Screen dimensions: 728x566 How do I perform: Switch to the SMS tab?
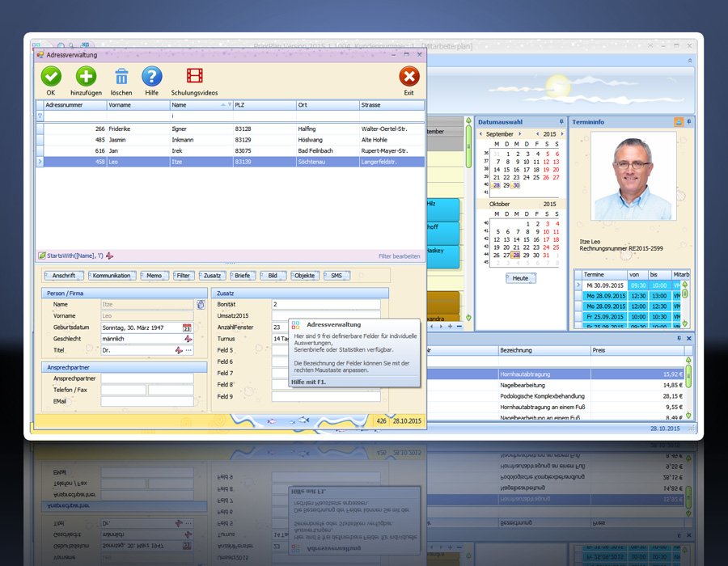point(336,276)
